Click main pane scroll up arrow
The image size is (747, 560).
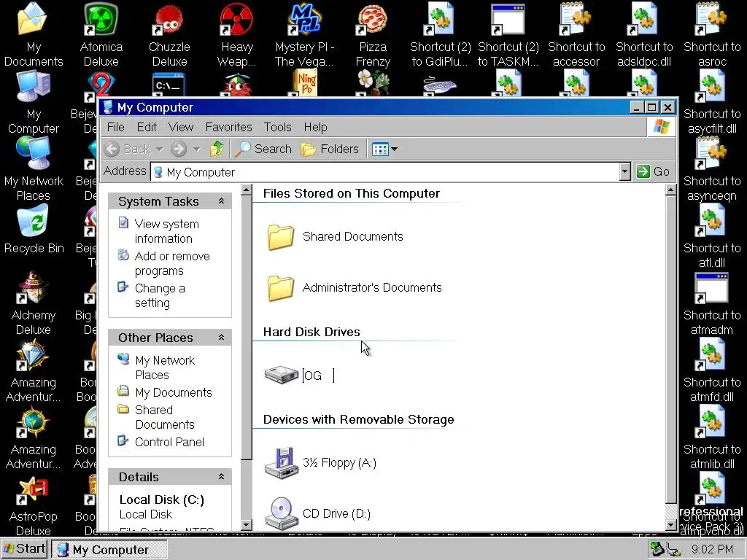(670, 190)
